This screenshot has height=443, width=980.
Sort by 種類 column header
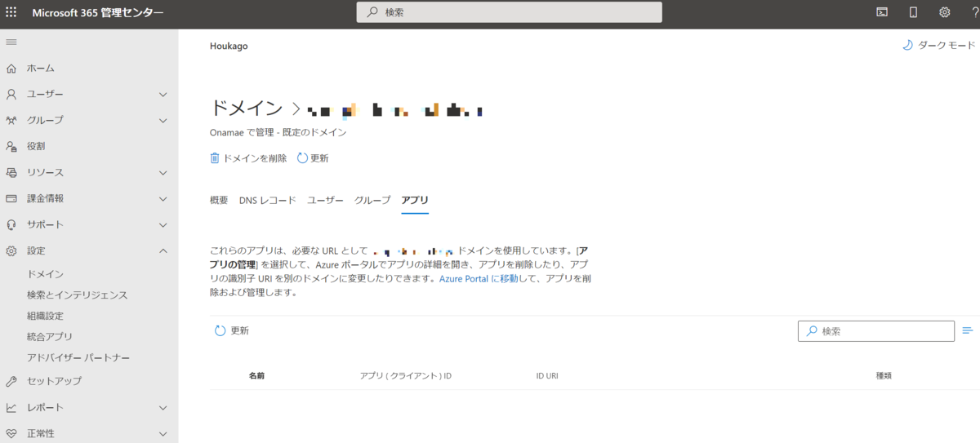884,376
